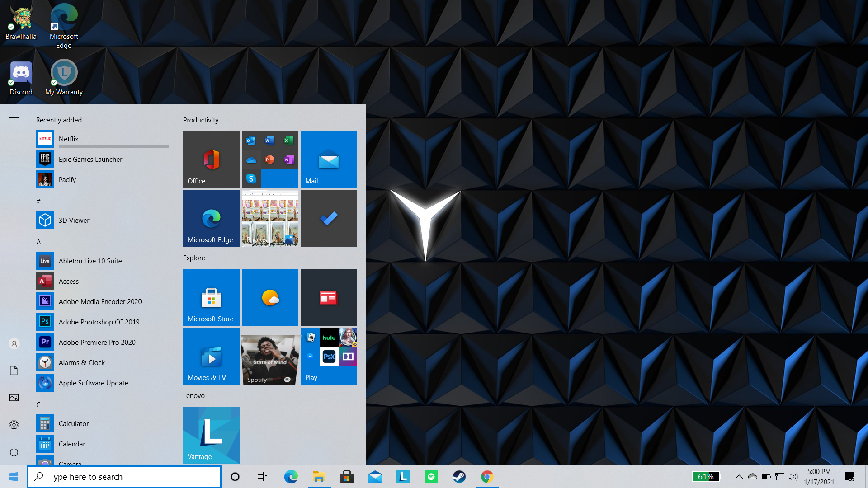Open Steam from the taskbar

pyautogui.click(x=459, y=477)
